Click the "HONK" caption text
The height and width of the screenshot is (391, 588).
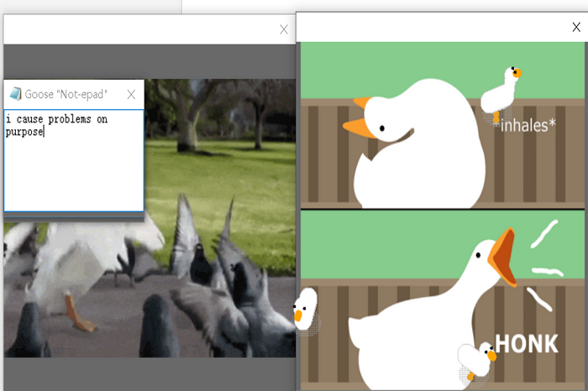click(527, 343)
